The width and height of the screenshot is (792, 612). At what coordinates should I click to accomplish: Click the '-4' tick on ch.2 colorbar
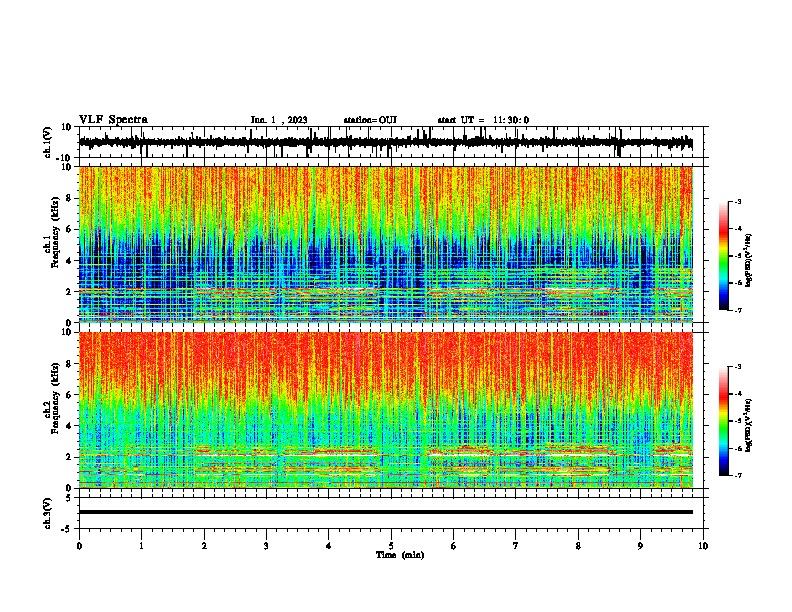737,394
